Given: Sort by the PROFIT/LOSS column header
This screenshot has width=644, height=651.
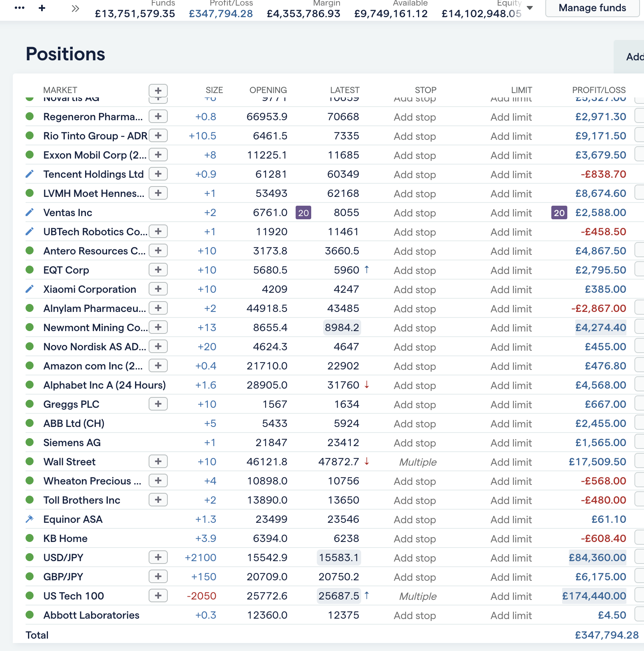Looking at the screenshot, I should coord(599,90).
